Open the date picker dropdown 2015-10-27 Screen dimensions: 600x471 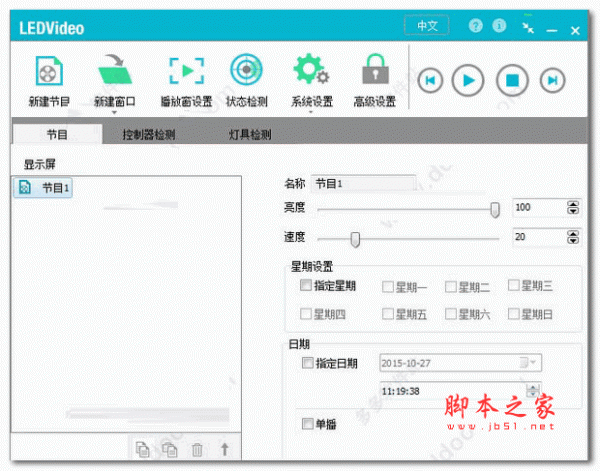click(533, 362)
